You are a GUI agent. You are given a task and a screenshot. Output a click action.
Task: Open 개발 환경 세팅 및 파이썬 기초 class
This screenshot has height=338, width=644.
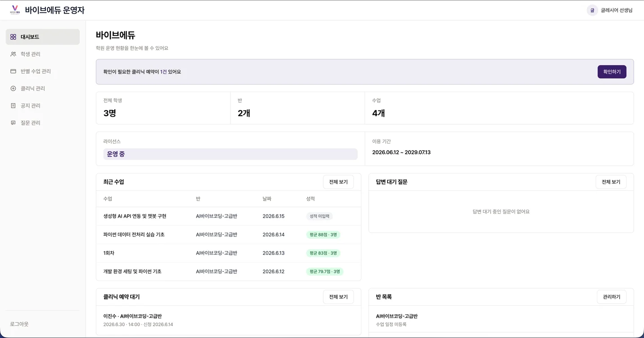(x=132, y=271)
